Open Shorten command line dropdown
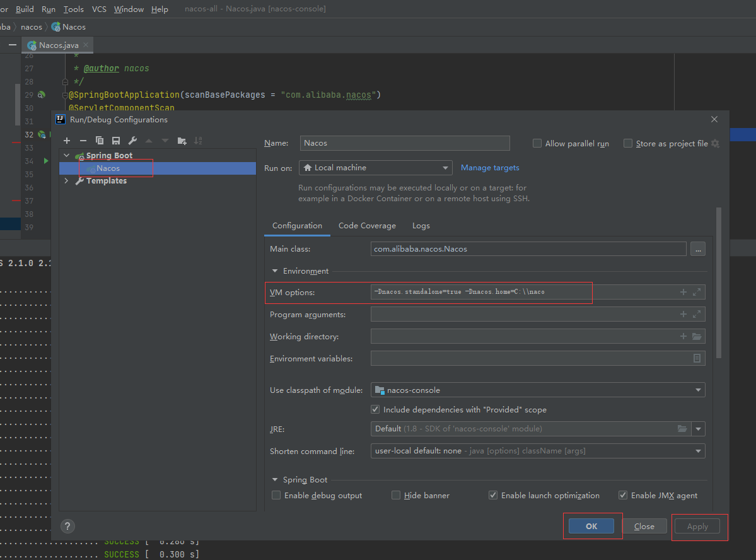 click(538, 451)
